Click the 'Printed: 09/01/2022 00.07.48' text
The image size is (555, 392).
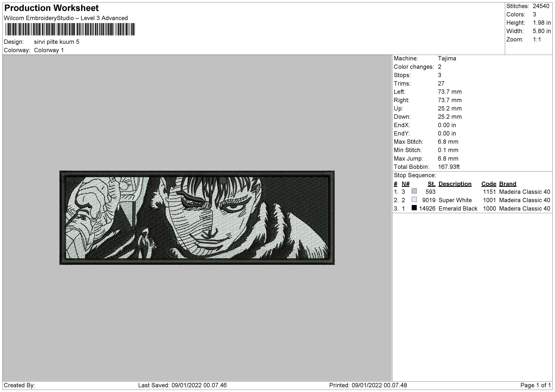tap(368, 385)
